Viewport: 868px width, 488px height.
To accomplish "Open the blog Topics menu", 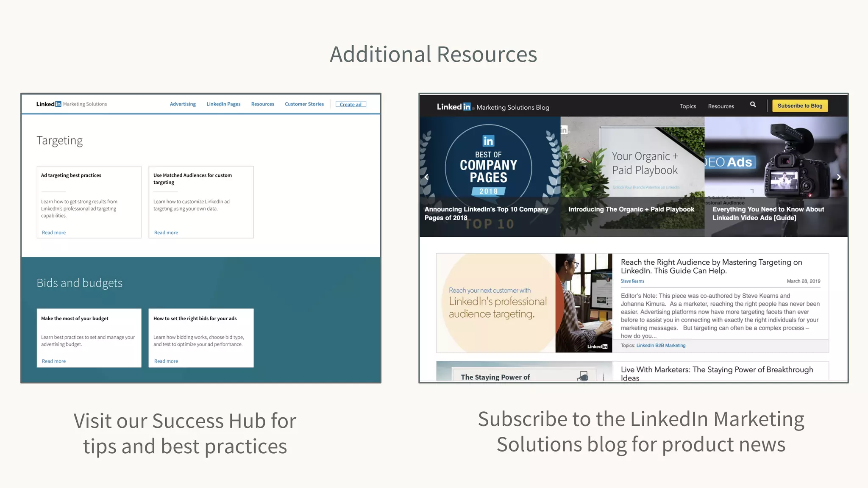I will (x=688, y=106).
